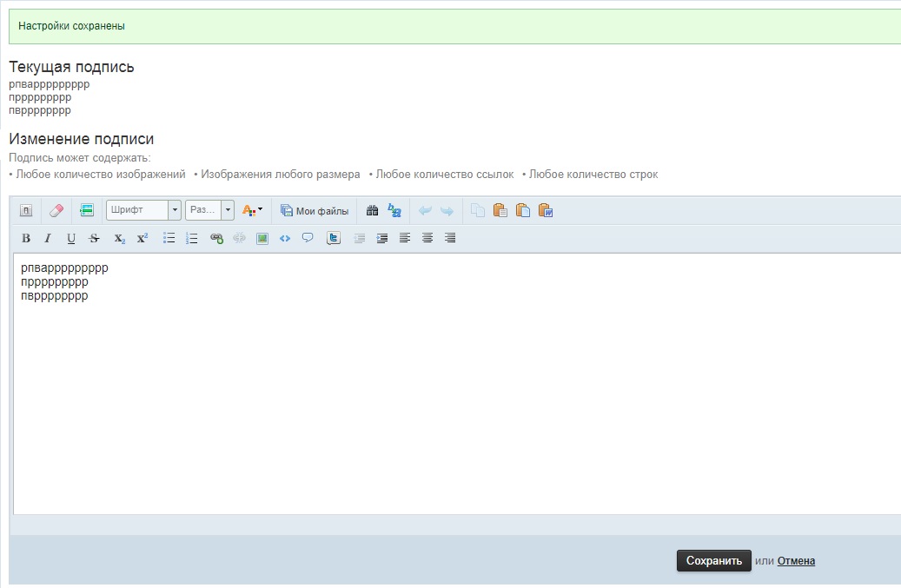Click the Сохранить button
This screenshot has height=588, width=901.
713,561
